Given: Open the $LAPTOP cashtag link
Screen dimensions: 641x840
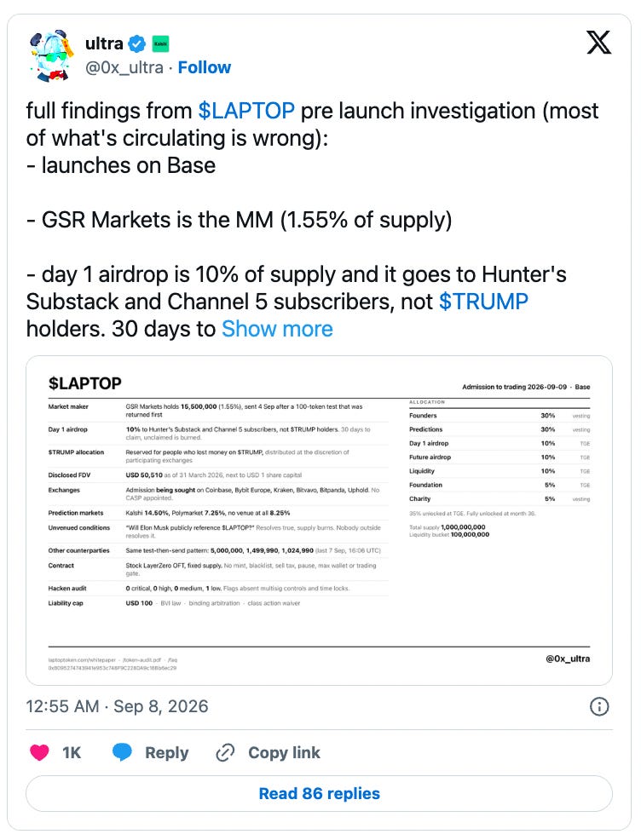Looking at the screenshot, I should pyautogui.click(x=246, y=111).
